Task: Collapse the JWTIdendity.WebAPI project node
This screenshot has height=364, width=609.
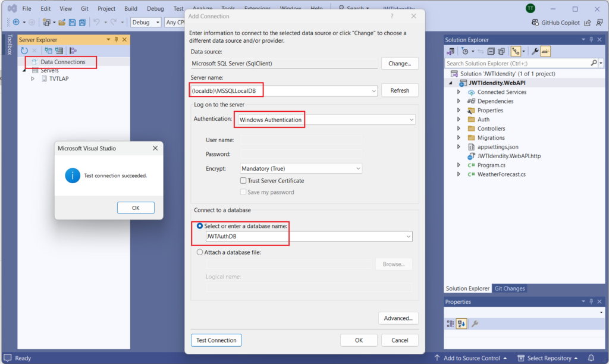Action: (x=451, y=83)
